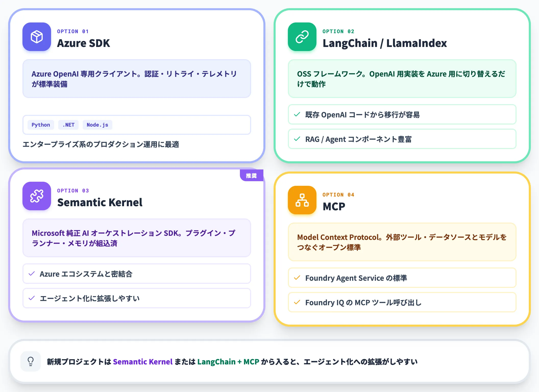Click the Semantic Kernel puzzle piece icon
This screenshot has width=539, height=392.
[x=37, y=196]
